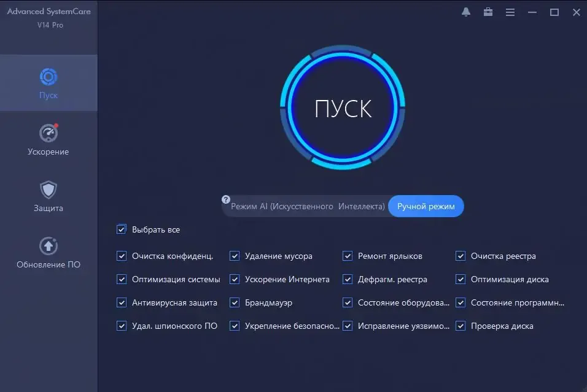The height and width of the screenshot is (392, 587).
Task: Start scan with the ПУСК button
Action: tap(343, 108)
